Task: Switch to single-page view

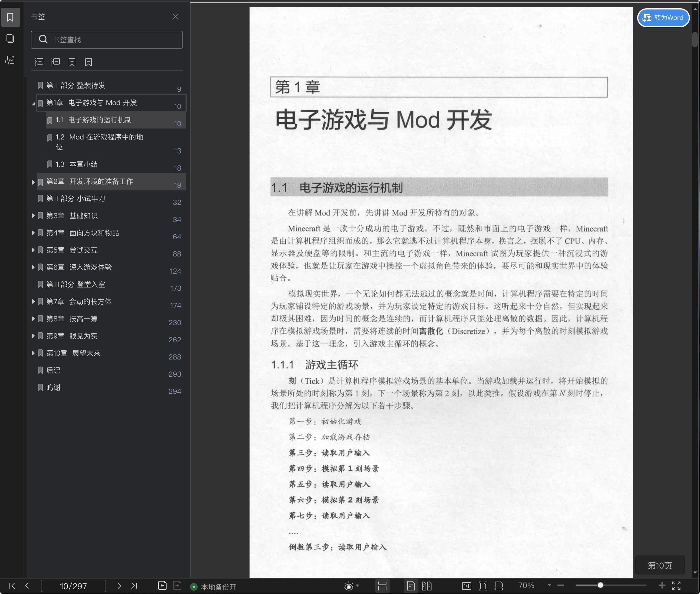Action: click(x=411, y=586)
